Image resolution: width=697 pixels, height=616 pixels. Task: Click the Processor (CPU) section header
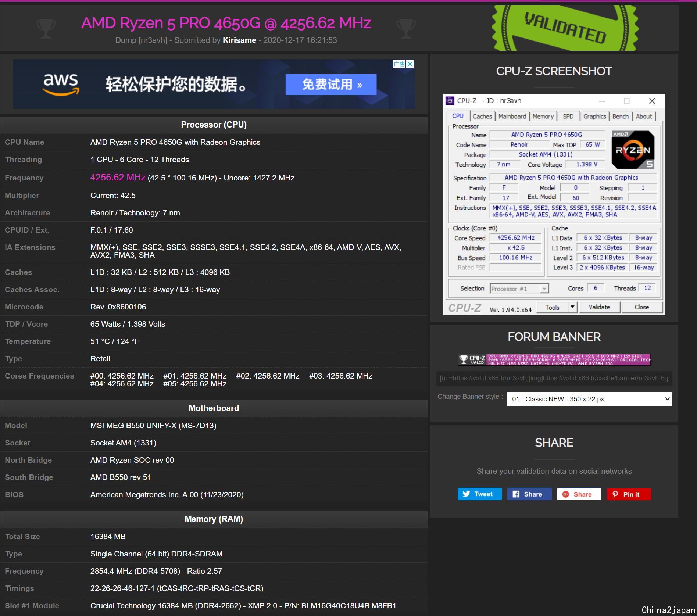(x=214, y=125)
